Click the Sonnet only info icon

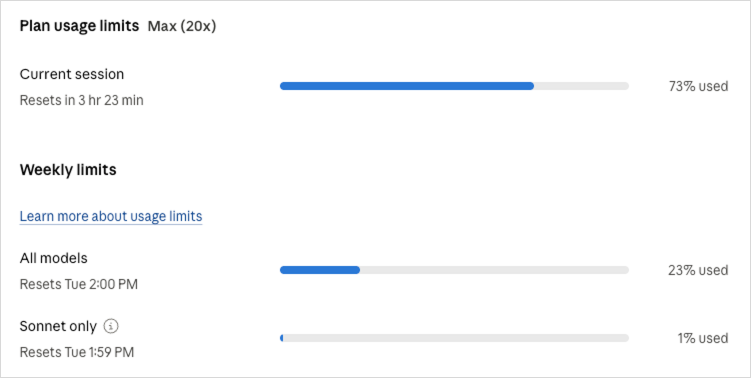tap(111, 326)
